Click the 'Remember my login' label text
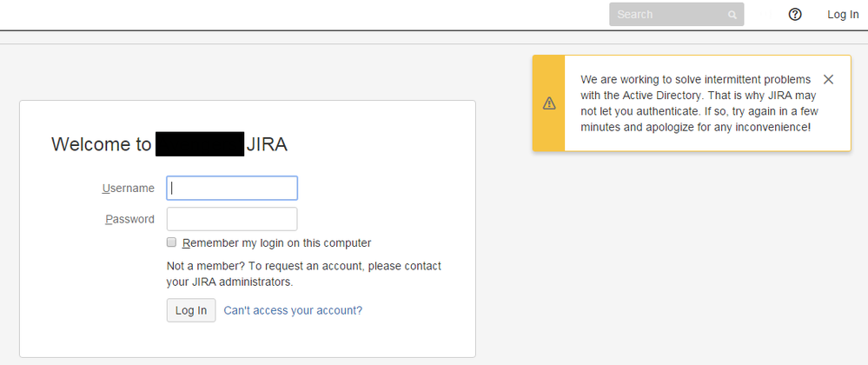Viewport: 868px width, 365px height. [277, 242]
